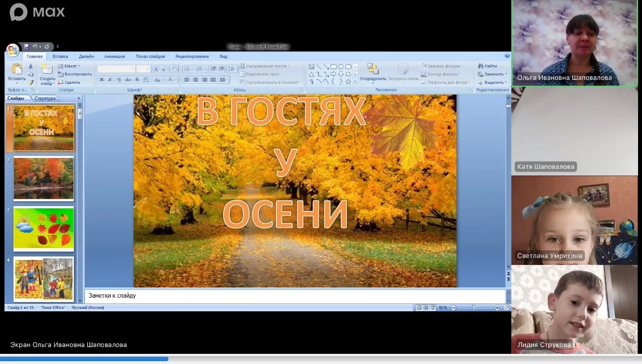The width and height of the screenshot is (642, 364).
Task: Click the Найти find button
Action: click(x=487, y=66)
